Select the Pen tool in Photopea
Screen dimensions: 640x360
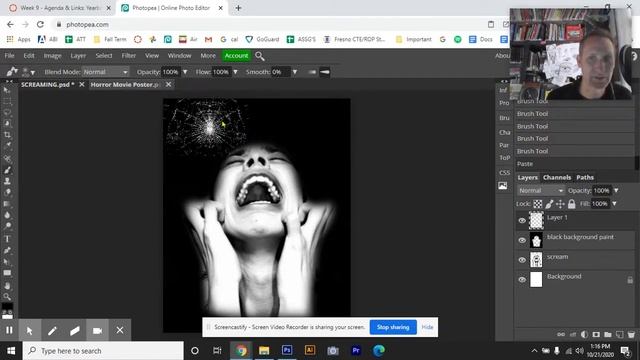(7, 250)
